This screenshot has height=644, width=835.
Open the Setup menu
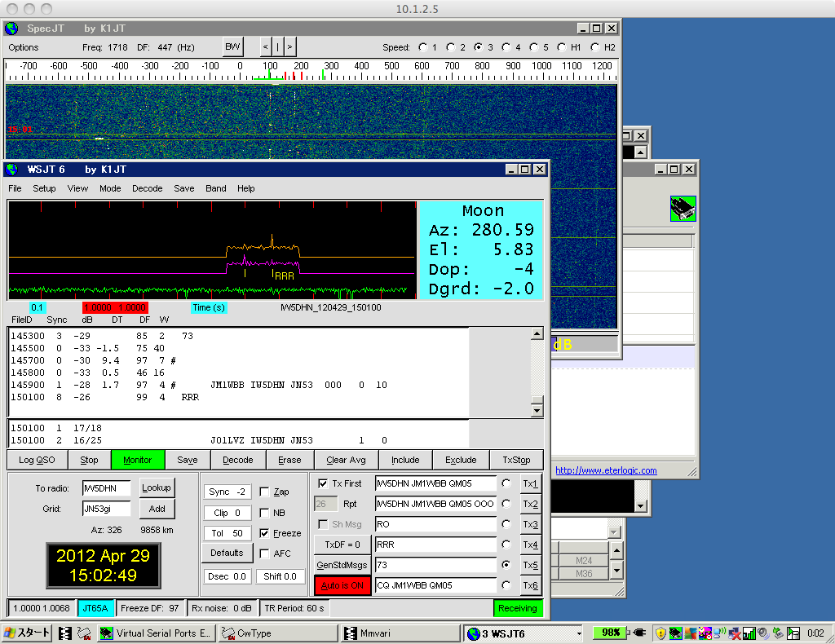pos(44,188)
